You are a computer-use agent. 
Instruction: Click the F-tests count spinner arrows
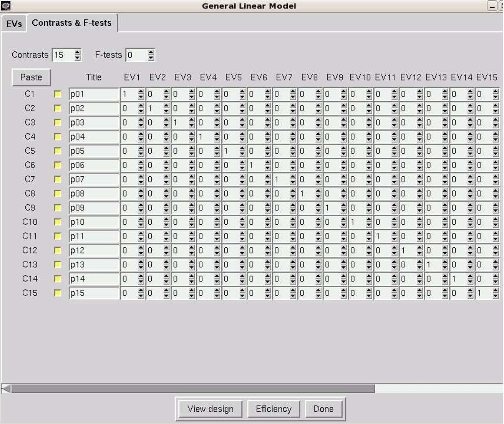tap(151, 55)
